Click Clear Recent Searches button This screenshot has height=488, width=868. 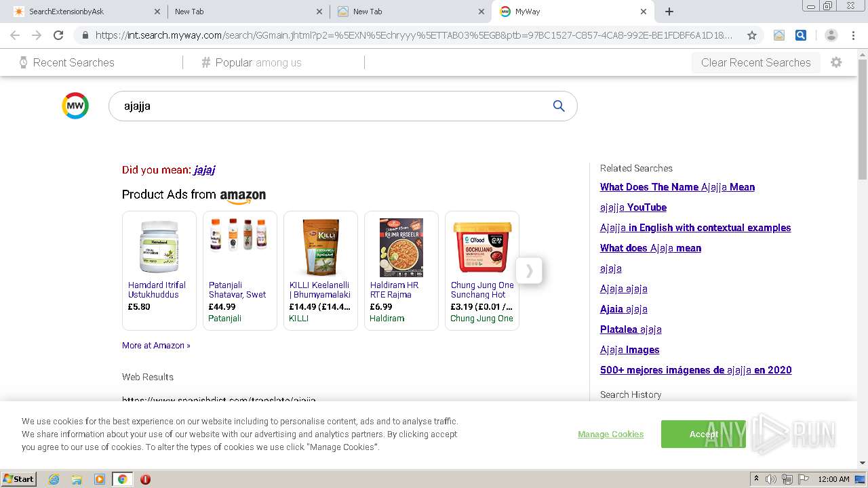[x=755, y=62]
